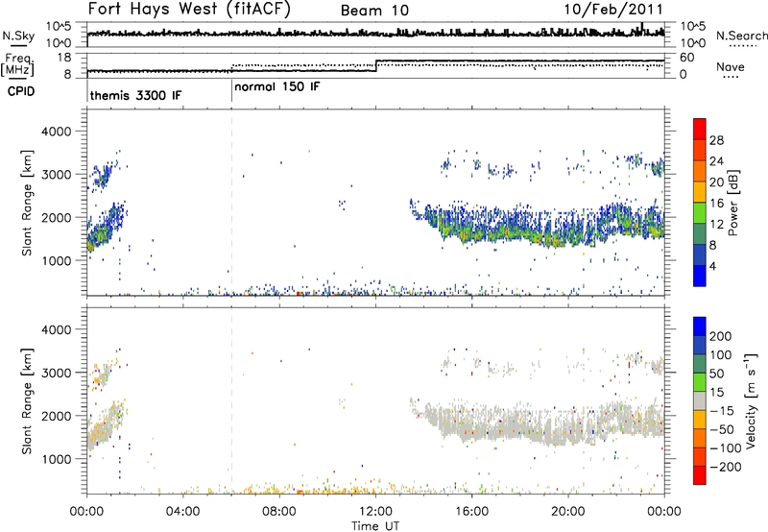The image size is (768, 532).
Task: Click the velocity scale value '-15'
Action: tap(722, 411)
